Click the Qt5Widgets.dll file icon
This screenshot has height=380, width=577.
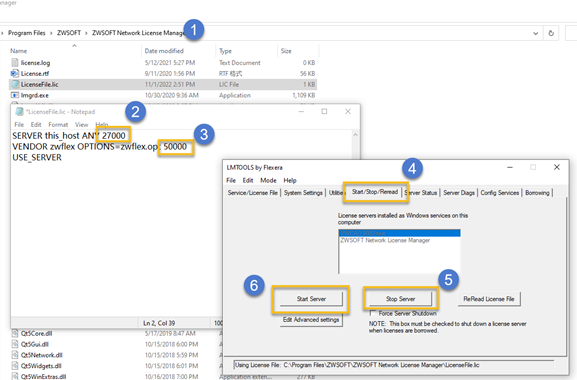(15, 366)
